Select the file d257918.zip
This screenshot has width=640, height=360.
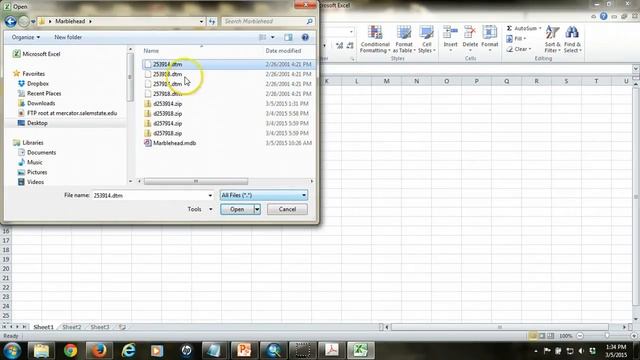pos(167,133)
